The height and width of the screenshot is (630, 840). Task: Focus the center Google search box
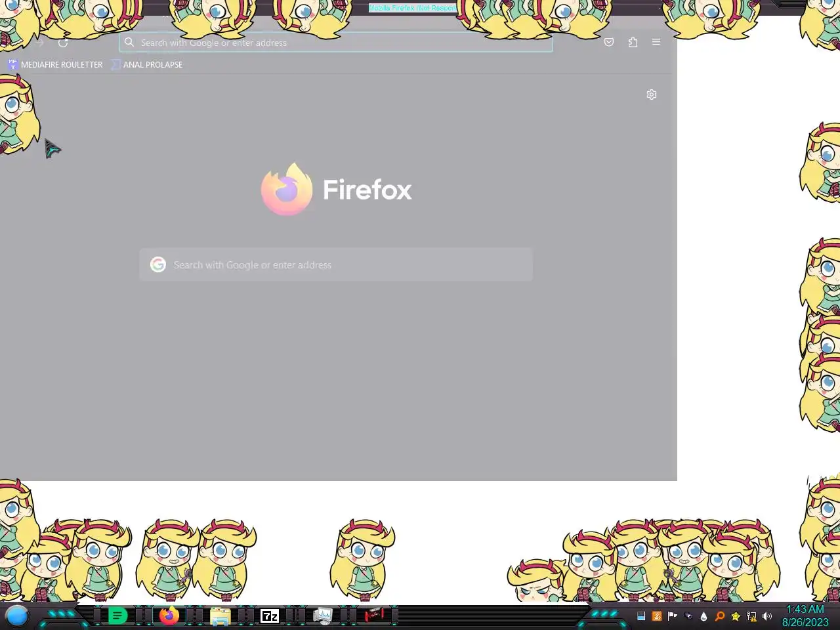[x=336, y=264]
